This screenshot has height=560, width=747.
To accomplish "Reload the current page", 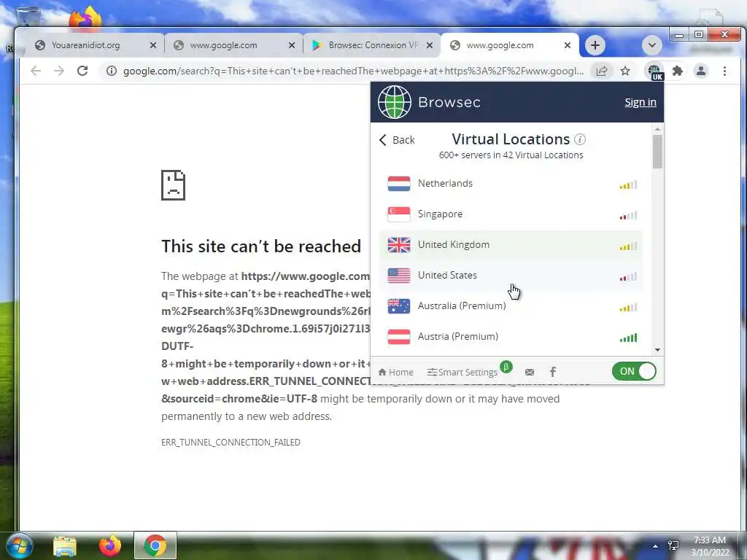I will 82,71.
